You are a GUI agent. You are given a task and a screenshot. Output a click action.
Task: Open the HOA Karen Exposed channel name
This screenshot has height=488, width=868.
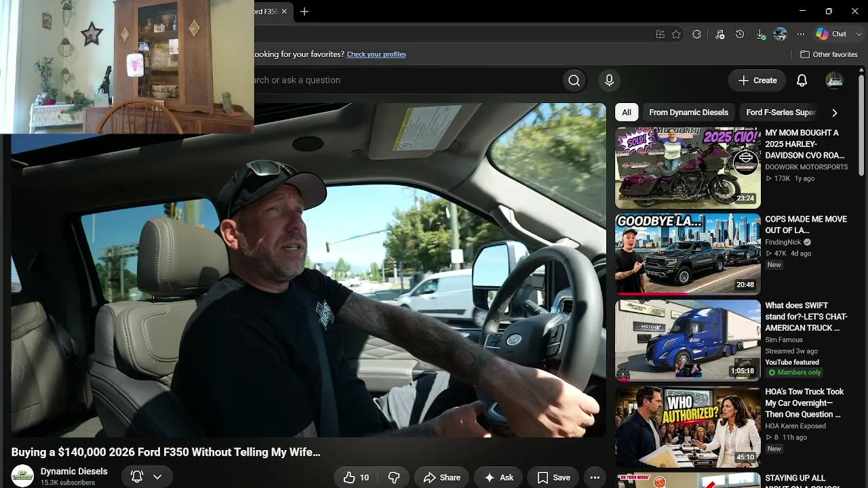coord(795,426)
